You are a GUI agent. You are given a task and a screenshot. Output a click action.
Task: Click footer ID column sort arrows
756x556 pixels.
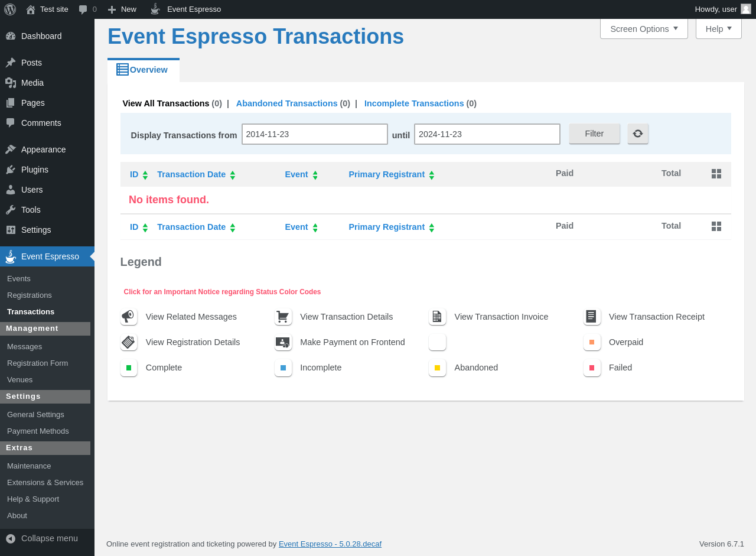coord(145,228)
